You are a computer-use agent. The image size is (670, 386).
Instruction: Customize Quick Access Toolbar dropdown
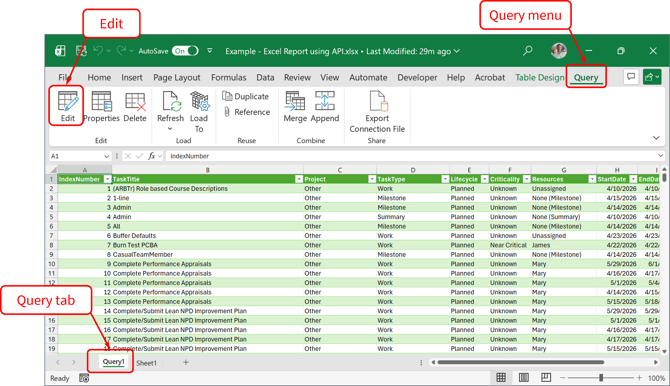point(210,50)
